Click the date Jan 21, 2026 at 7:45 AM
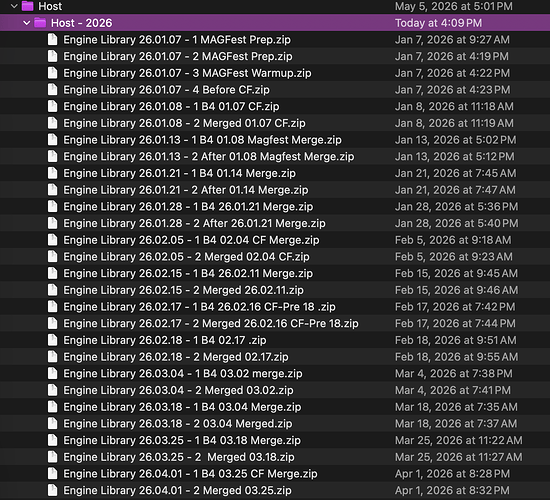Screen dimensions: 550x500 pyautogui.click(x=456, y=173)
